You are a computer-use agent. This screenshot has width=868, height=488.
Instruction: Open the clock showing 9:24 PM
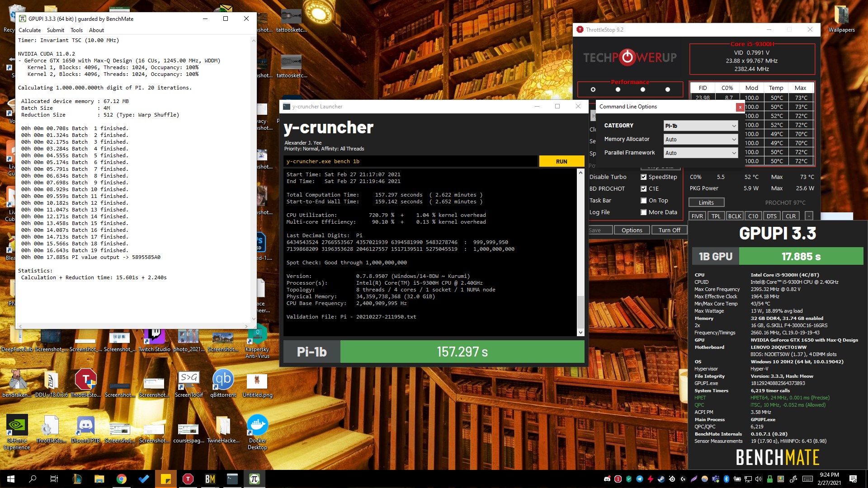829,479
